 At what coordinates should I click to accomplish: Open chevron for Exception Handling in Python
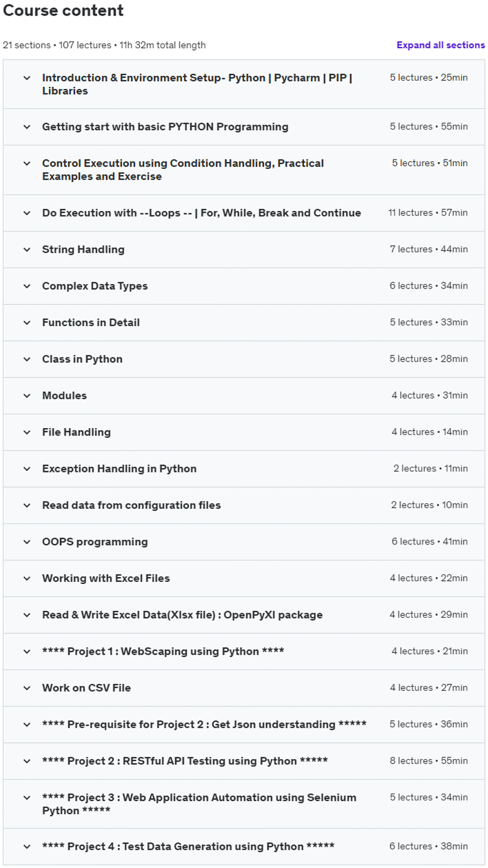(26, 469)
